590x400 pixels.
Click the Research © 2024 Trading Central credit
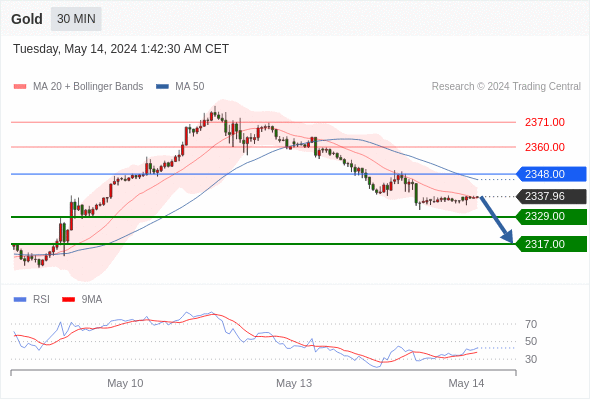pos(506,87)
